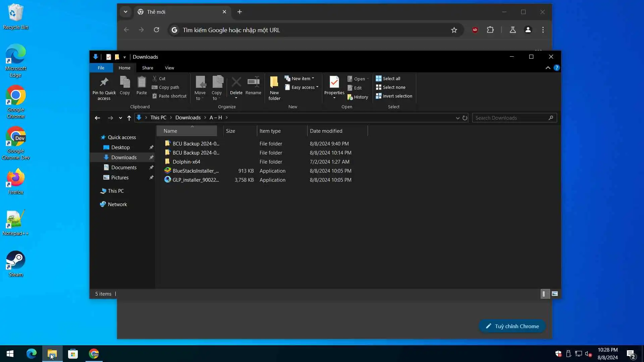Open the Easy access dropdown
Viewport: 644px width, 362px height.
302,87
